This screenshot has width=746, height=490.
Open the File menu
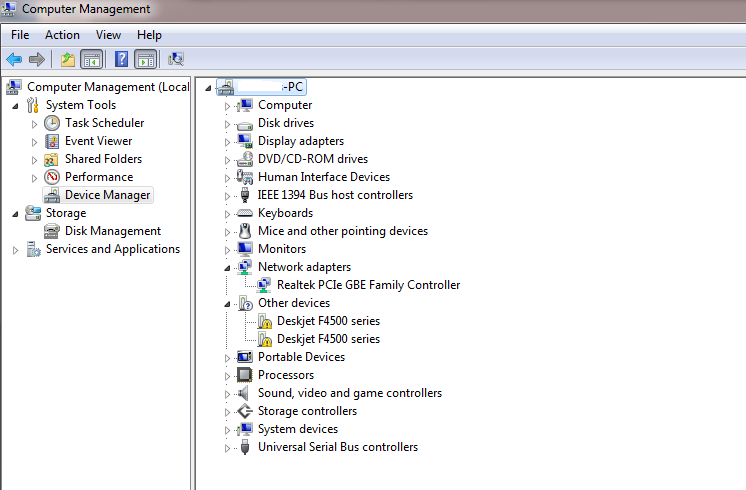(20, 35)
